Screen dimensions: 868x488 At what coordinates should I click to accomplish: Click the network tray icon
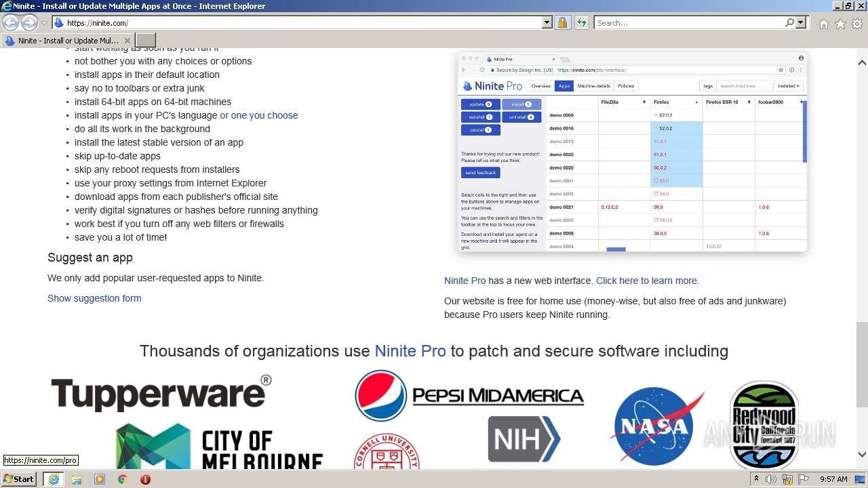pyautogui.click(x=787, y=479)
